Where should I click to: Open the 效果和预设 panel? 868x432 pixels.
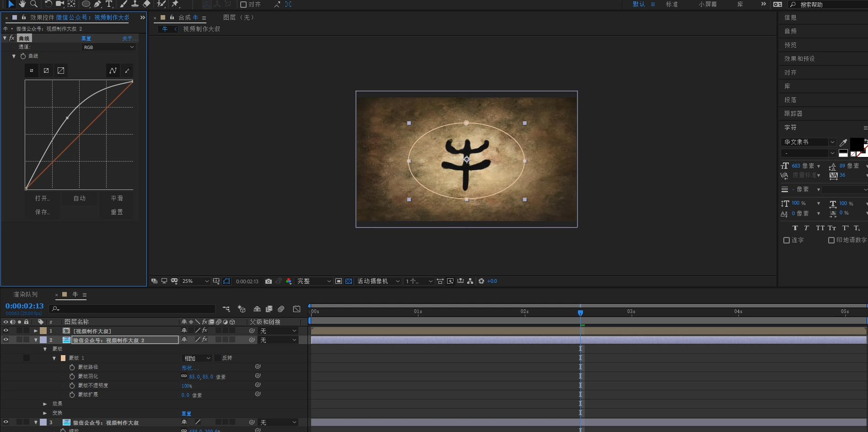(x=799, y=59)
